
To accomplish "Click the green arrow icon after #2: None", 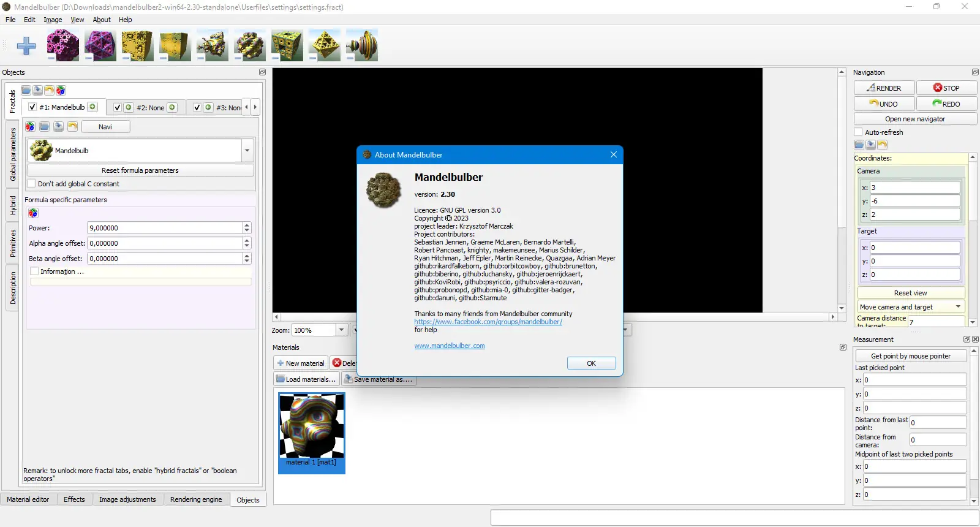I will pos(172,107).
